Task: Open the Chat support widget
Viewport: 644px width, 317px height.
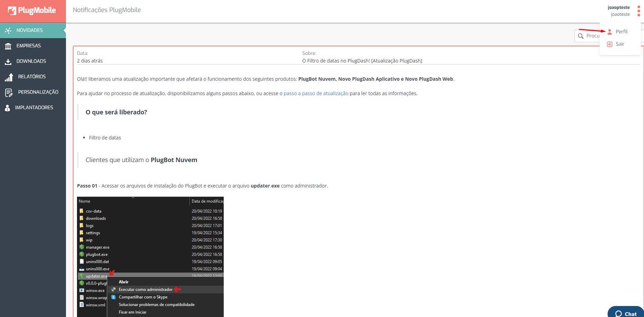Action: 626,312
